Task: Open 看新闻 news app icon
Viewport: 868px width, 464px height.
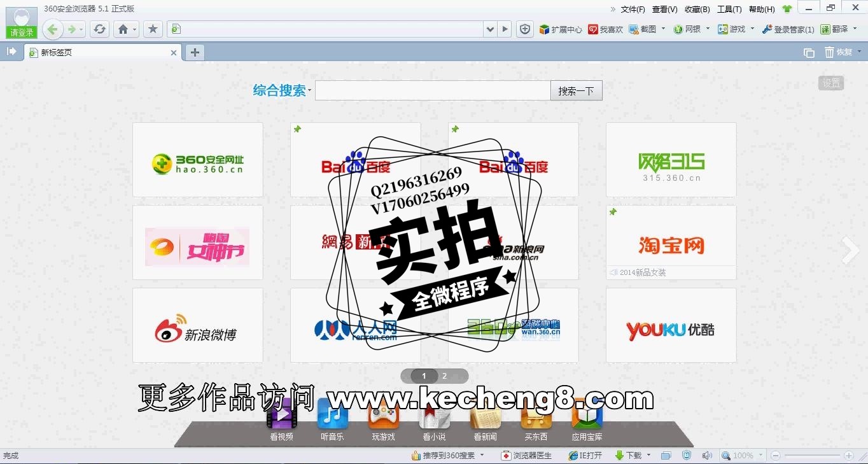Action: tap(486, 419)
